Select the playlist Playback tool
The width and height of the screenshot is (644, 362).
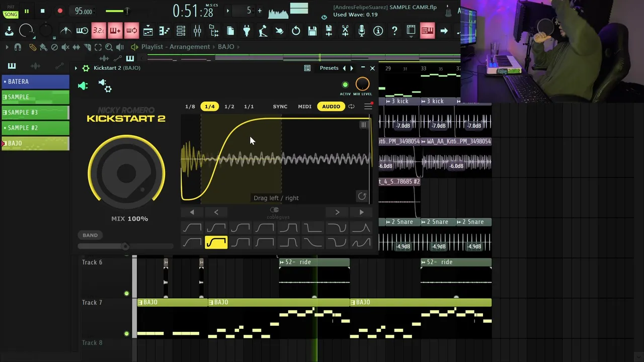[x=120, y=47]
